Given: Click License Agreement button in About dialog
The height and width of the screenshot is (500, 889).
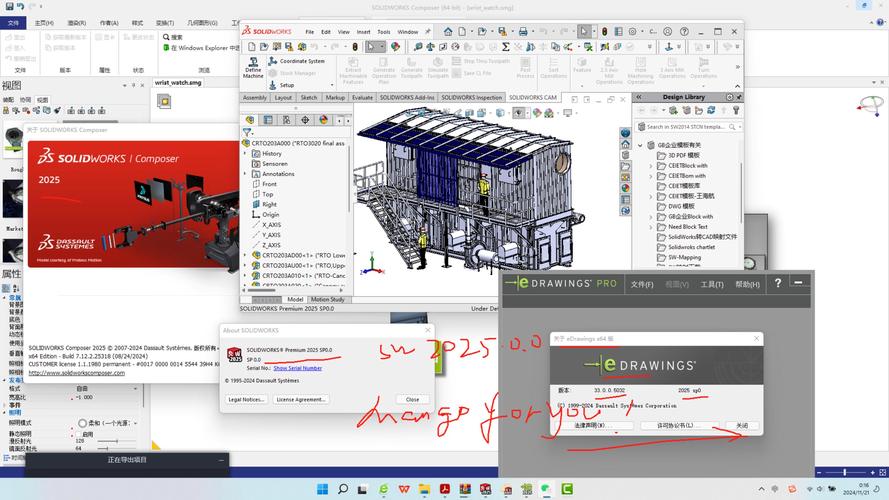Looking at the screenshot, I should pyautogui.click(x=300, y=399).
